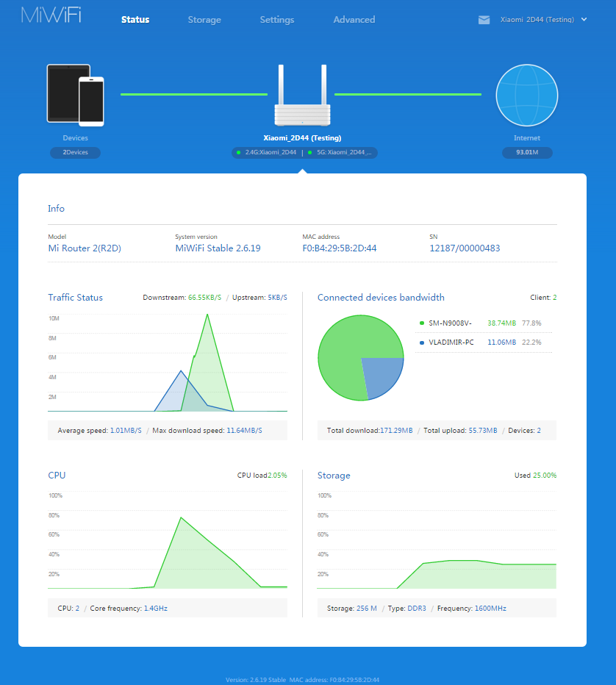
Task: Click the MiWiFi logo
Action: 51,15
